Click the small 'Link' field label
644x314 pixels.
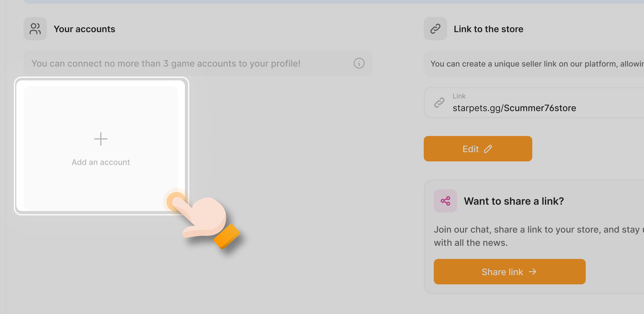459,96
